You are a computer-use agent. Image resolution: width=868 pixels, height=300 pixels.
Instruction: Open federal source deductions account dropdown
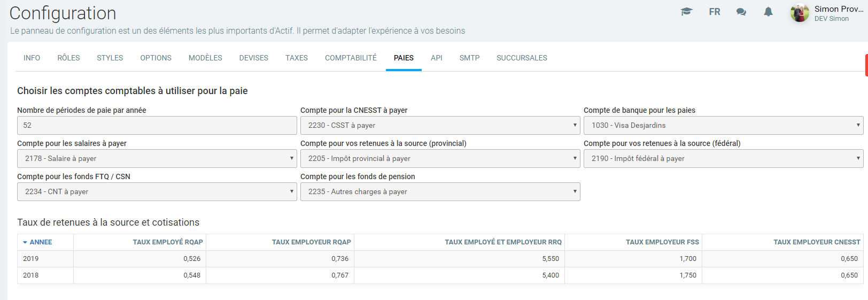coord(723,158)
